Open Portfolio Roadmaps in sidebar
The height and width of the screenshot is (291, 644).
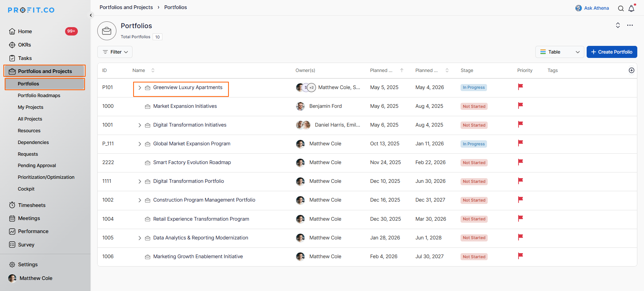coord(39,95)
